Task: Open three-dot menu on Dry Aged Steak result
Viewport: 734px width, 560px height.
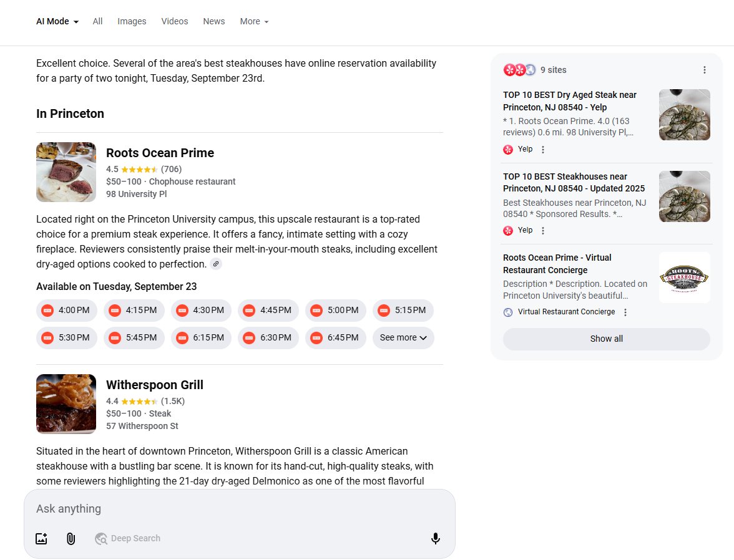Action: pyautogui.click(x=543, y=150)
